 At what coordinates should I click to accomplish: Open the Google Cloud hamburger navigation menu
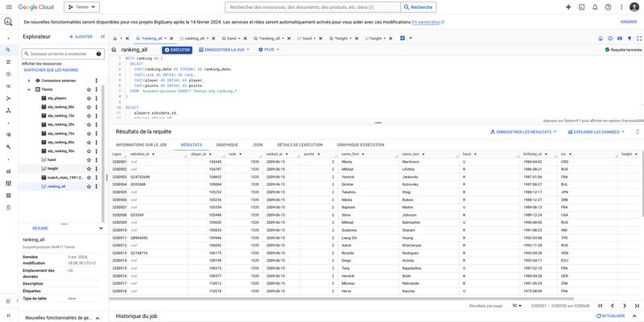pyautogui.click(x=8, y=6)
